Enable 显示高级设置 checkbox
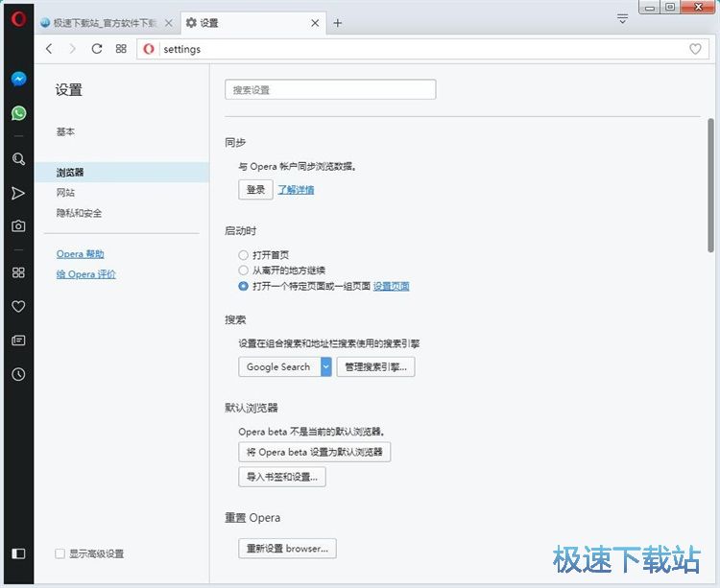 60,553
